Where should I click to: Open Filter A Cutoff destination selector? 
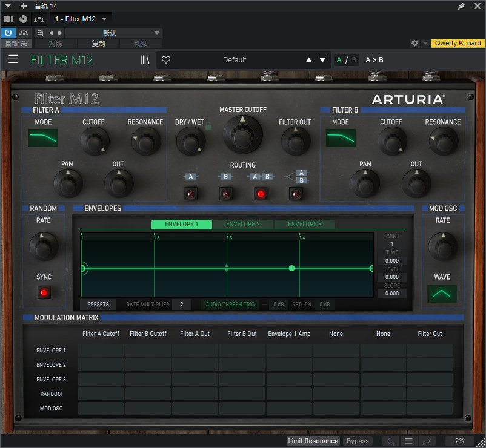[101, 334]
